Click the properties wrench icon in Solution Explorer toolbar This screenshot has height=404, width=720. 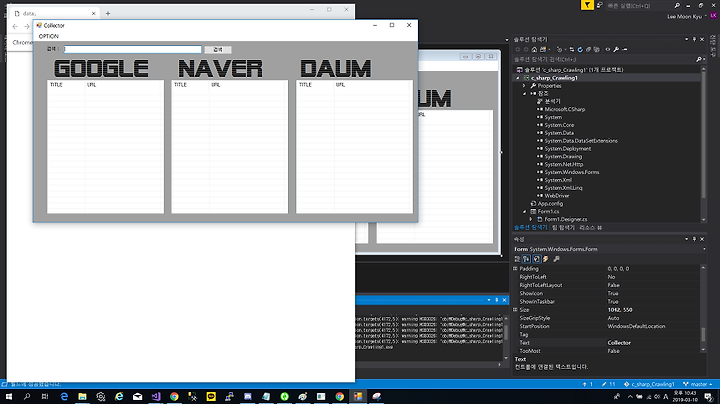tap(616, 50)
